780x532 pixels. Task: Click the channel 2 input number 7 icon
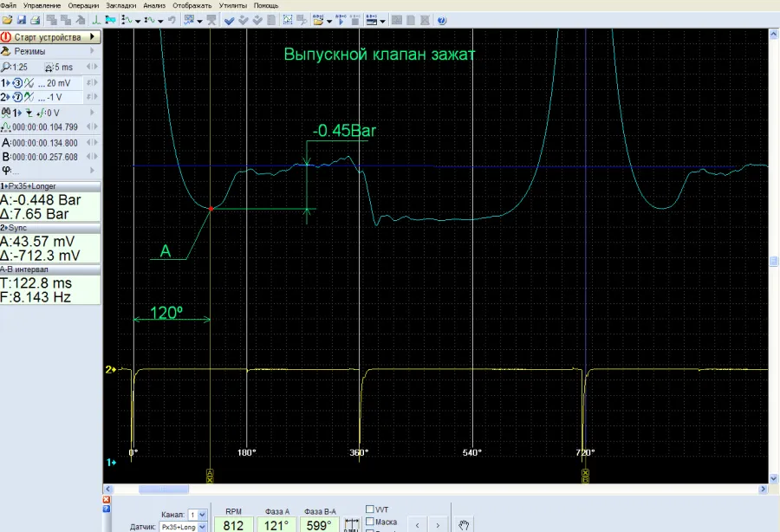tap(17, 97)
